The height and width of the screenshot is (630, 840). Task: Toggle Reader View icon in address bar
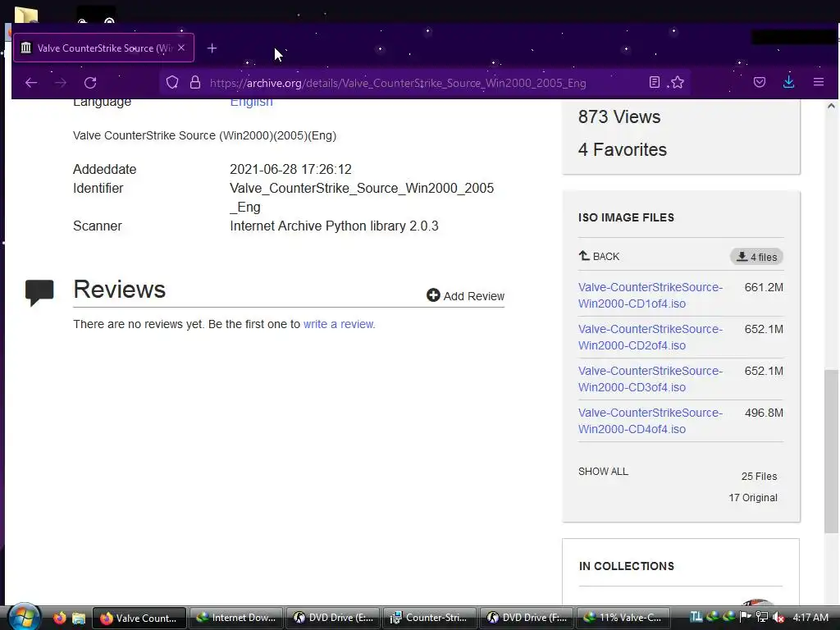[x=654, y=83]
